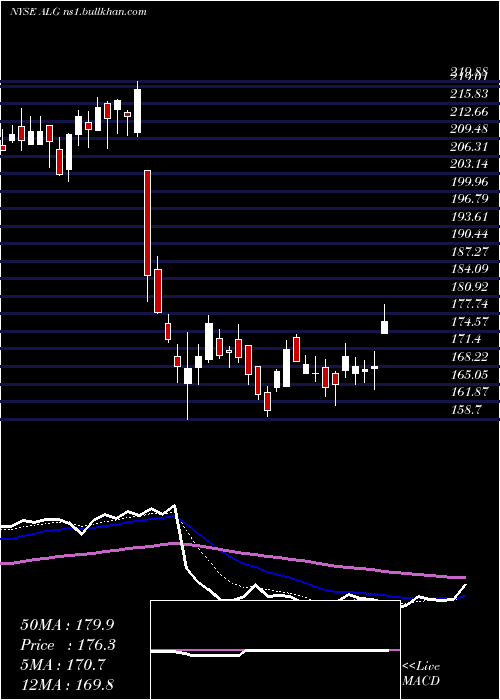This screenshot has width=500, height=700.
Task: Click the 209.48 price axis label
Action: tap(469, 129)
